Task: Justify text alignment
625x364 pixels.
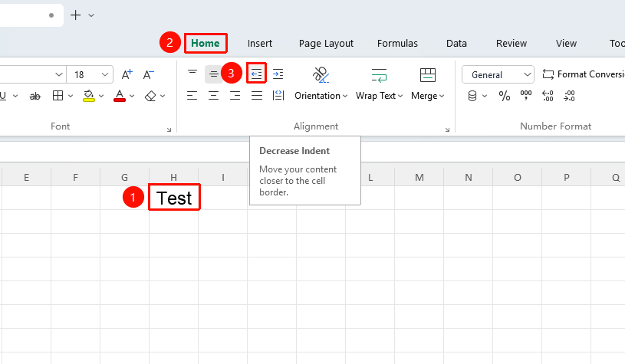Action: pyautogui.click(x=257, y=96)
